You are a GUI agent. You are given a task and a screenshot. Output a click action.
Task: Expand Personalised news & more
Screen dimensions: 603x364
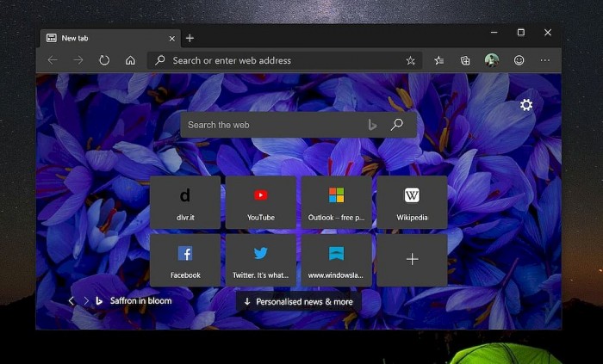[x=299, y=301]
